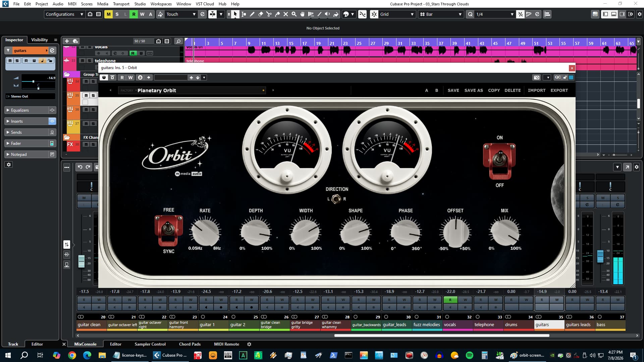Select the Range Selection tool
This screenshot has height=362, width=644.
click(244, 14)
